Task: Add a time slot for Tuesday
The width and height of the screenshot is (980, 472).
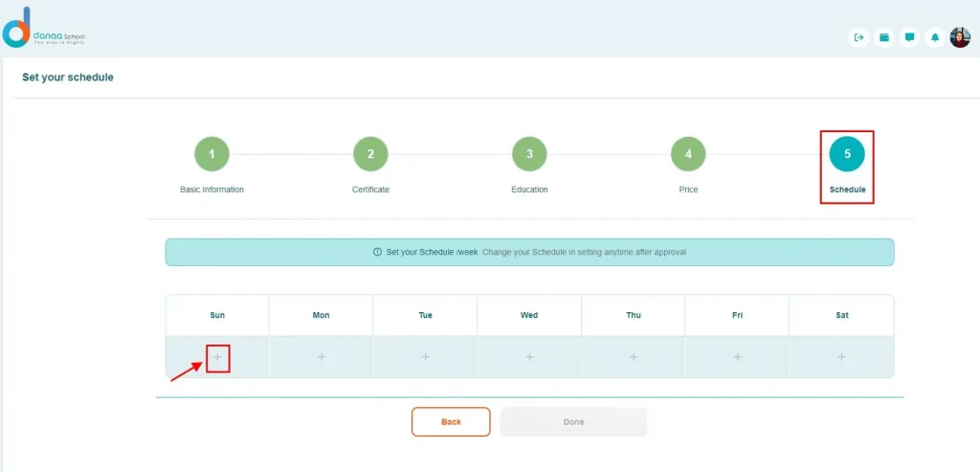Action: click(x=425, y=357)
